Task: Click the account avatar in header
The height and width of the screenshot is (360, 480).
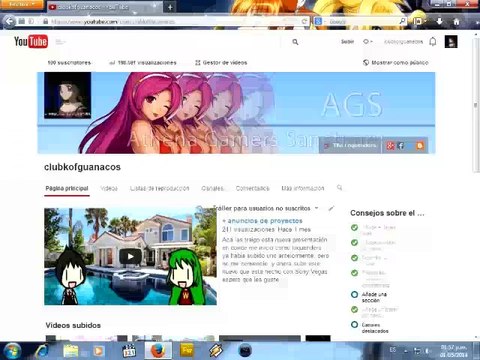Action: click(x=451, y=42)
